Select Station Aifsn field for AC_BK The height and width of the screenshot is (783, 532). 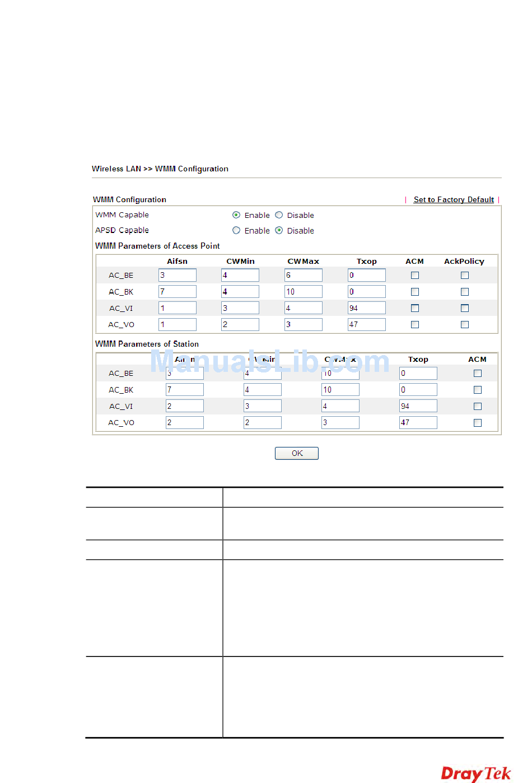click(x=185, y=390)
